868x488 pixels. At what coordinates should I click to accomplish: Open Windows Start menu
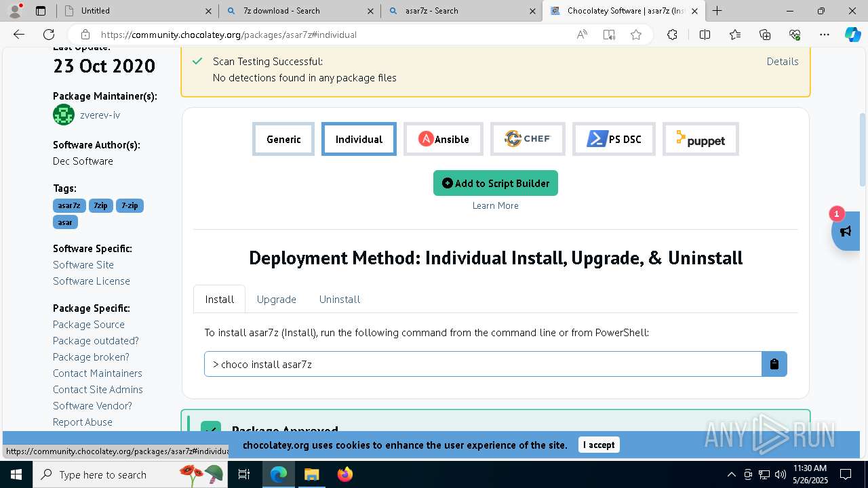point(16,474)
